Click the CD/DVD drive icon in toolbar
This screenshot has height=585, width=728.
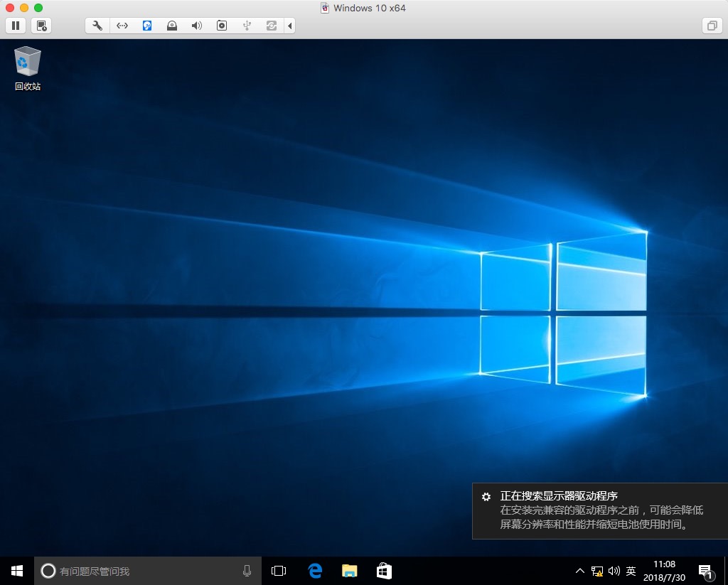coord(172,26)
